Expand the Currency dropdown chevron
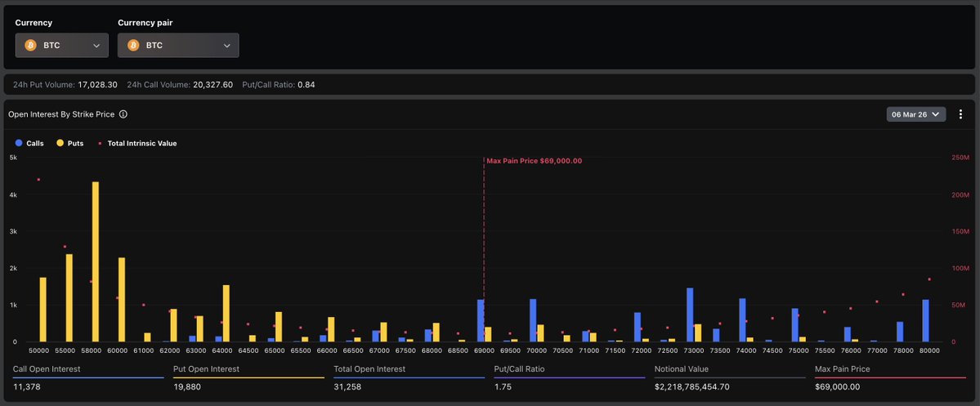Viewport: 980px width, 406px height. [96, 46]
